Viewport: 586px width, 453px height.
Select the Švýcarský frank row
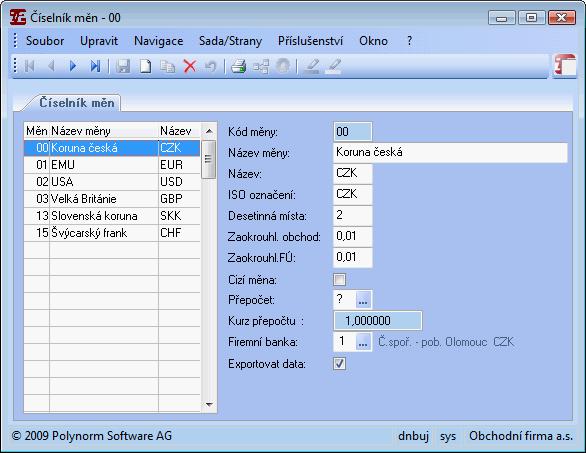[x=112, y=233]
